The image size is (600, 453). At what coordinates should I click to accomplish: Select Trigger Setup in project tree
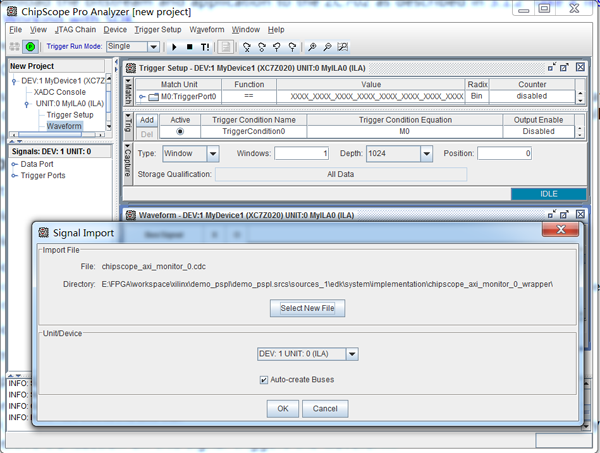(x=70, y=115)
